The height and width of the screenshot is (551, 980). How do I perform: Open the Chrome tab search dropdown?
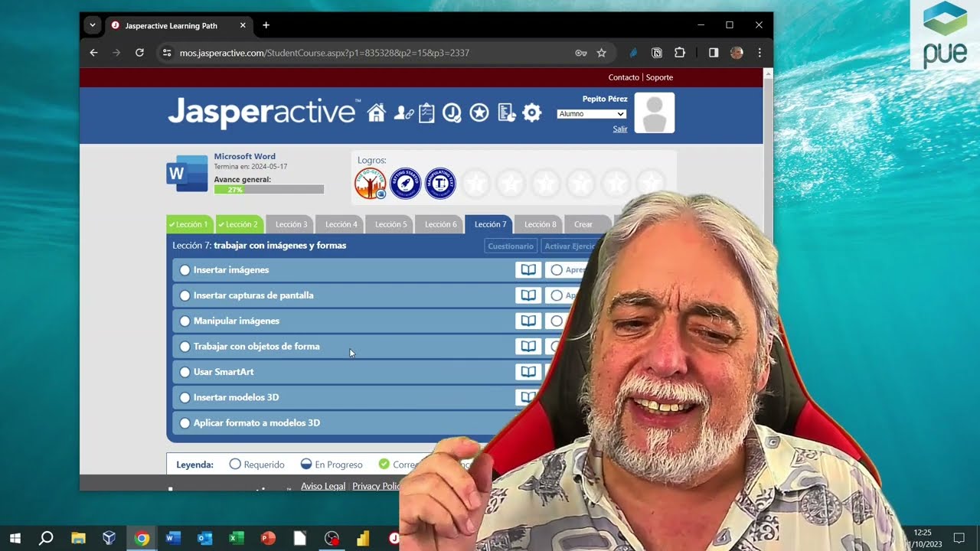pos(93,25)
